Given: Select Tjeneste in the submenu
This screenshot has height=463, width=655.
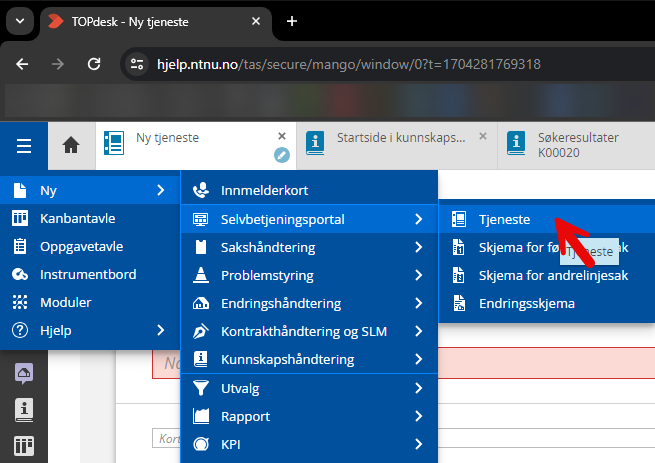Looking at the screenshot, I should coord(546,219).
